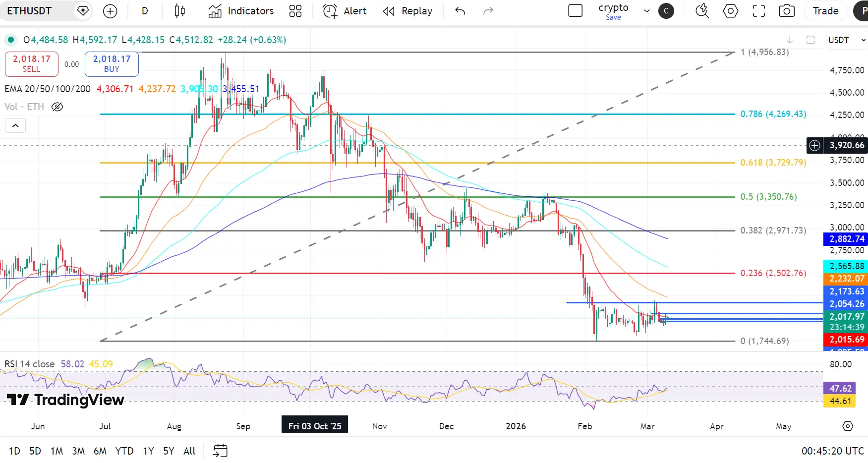Click the compare or add symbol plus icon

110,11
